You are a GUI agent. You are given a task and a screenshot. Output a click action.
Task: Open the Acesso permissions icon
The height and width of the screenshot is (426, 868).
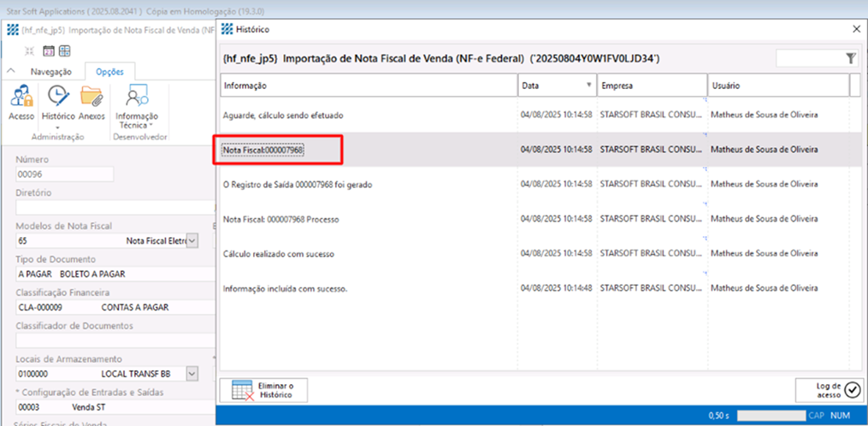pos(21,97)
